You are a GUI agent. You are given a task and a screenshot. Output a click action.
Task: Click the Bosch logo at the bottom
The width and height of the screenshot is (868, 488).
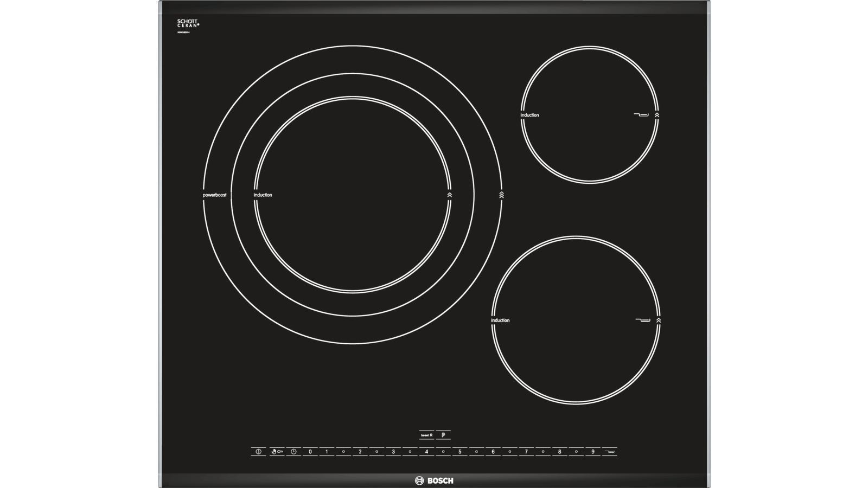pos(434,480)
